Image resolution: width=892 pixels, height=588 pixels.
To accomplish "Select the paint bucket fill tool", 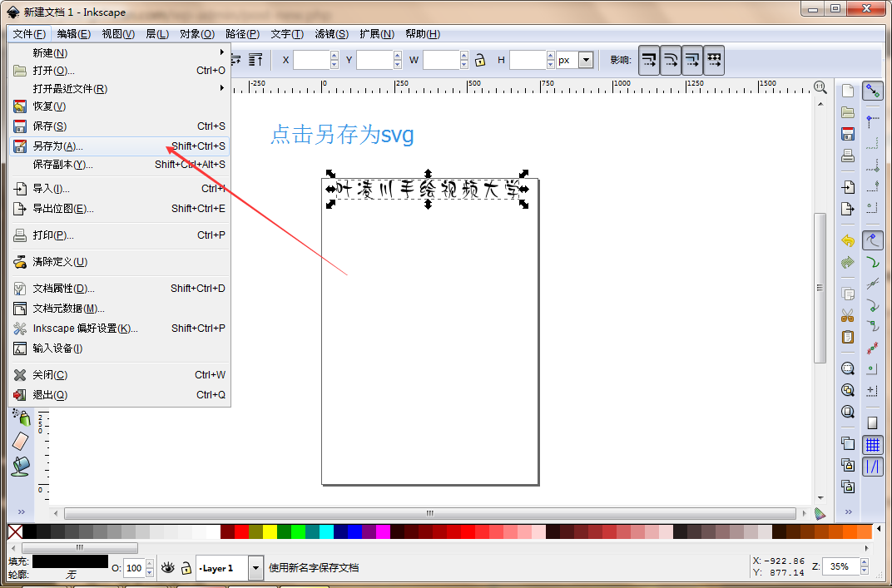I will 21,466.
